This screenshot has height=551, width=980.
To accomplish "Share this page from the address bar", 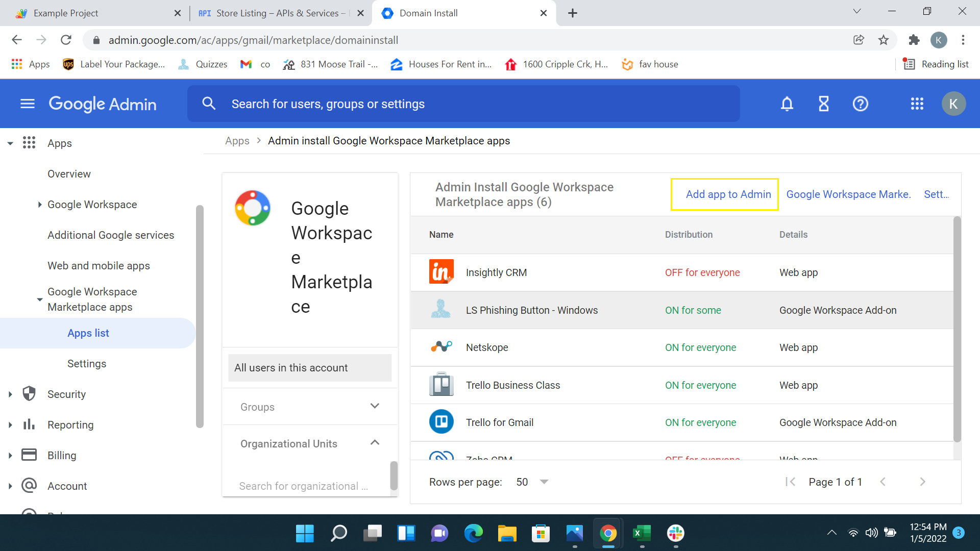I will (x=859, y=40).
